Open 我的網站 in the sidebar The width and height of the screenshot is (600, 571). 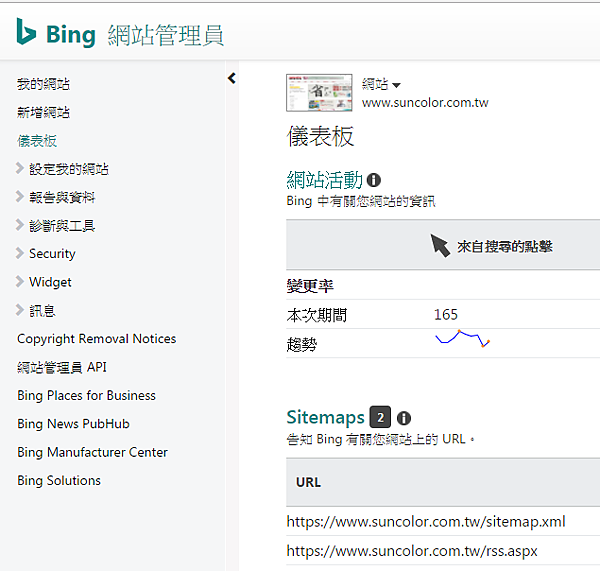click(43, 84)
